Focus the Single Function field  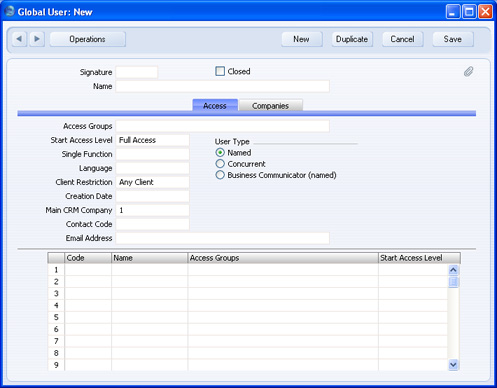153,154
